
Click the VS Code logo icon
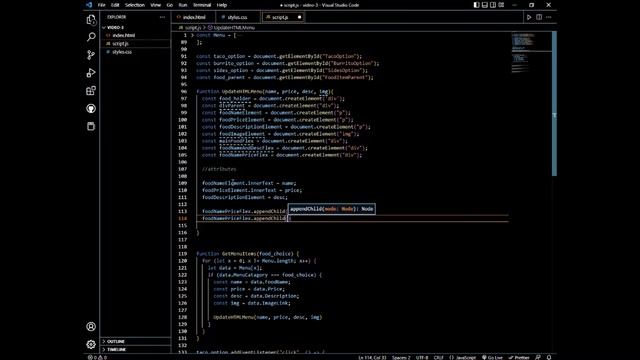(89, 5)
